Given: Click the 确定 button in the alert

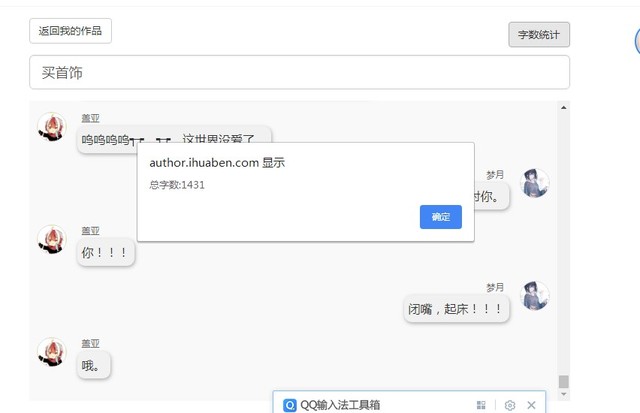Looking at the screenshot, I should 441,217.
